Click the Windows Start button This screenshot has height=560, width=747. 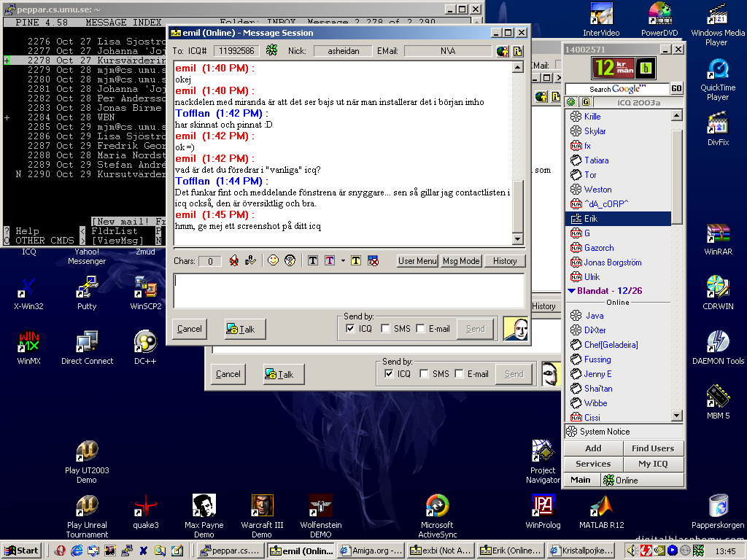tap(21, 551)
